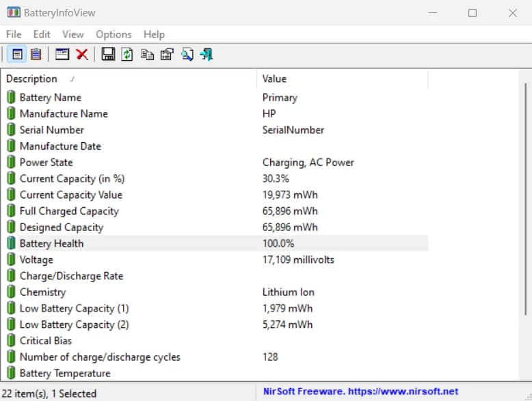Click battery icon beside Manufacture Name
Screen dimensions: 532x401
[x=11, y=113]
